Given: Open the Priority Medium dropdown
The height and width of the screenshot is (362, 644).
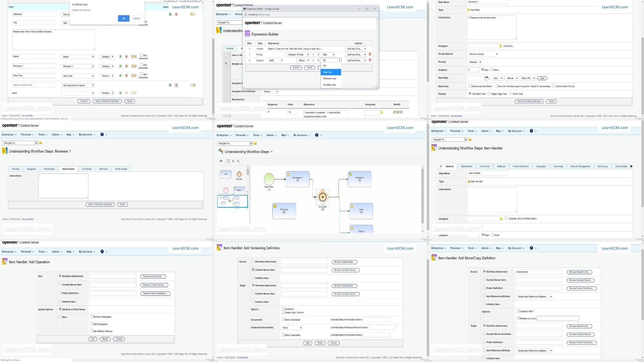Looking at the screenshot, I should coord(474,62).
